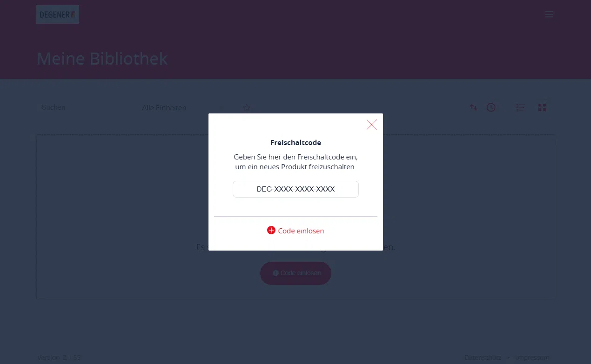
Task: Close the Freischaltcode dialog with X
Action: [371, 125]
